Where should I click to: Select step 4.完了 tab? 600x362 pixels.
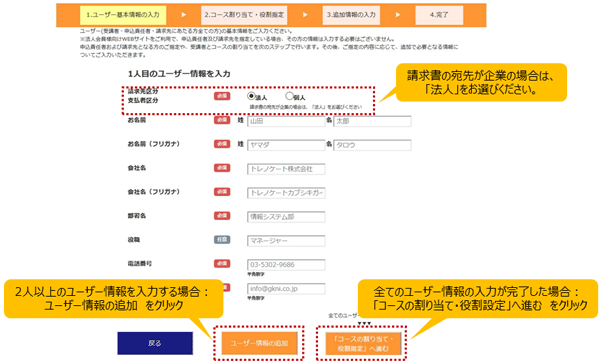coord(439,15)
